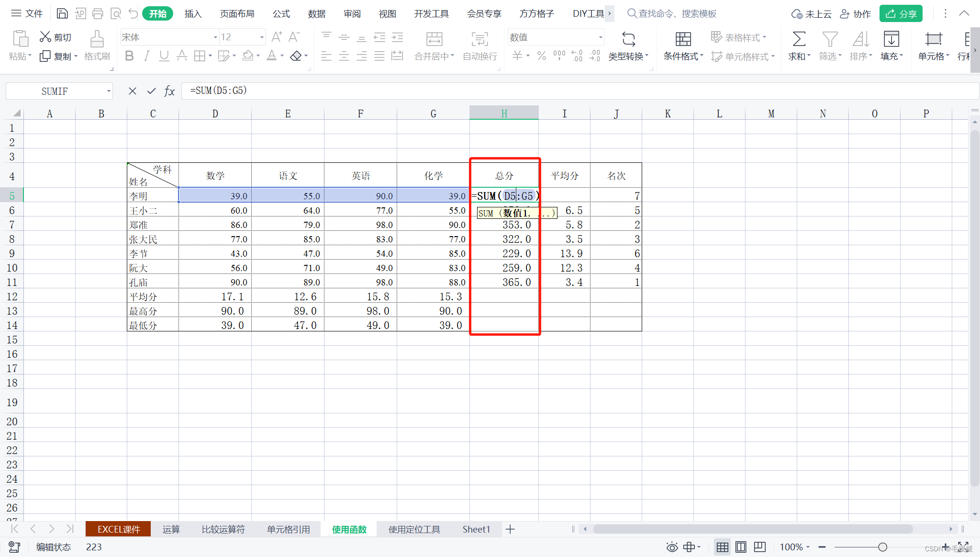Screen dimensions: 980x557
Task: Switch to the 单元格引用 sheet tab
Action: pyautogui.click(x=288, y=529)
